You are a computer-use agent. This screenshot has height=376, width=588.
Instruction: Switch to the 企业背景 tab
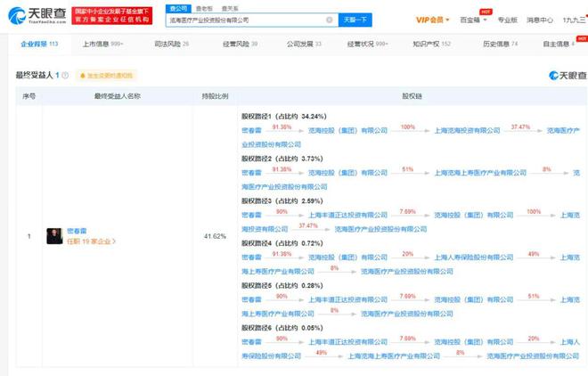[39, 44]
